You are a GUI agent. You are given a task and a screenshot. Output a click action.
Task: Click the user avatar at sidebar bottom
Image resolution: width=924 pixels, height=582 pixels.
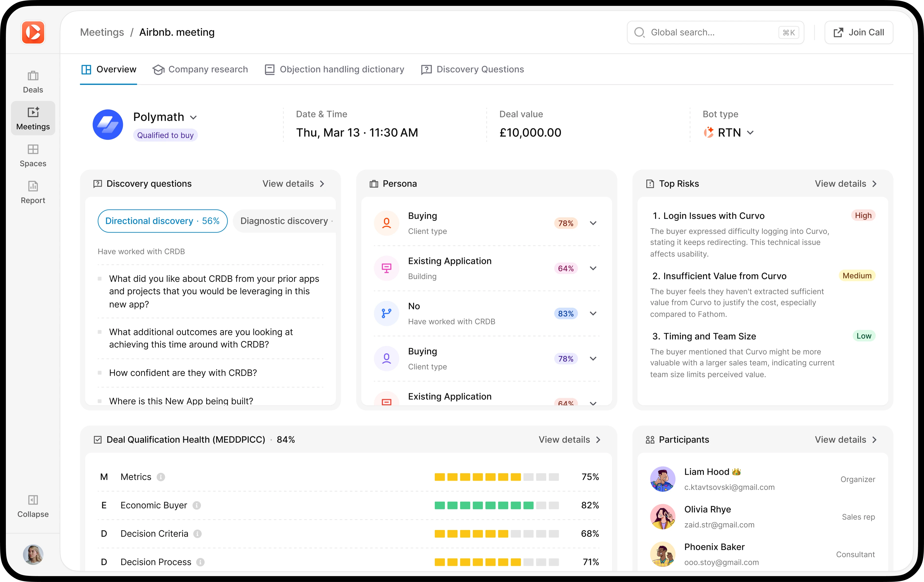point(33,554)
